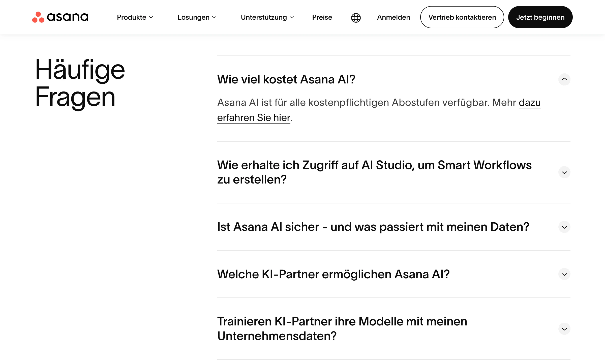Open the Unterstützung dropdown menu

(x=267, y=17)
